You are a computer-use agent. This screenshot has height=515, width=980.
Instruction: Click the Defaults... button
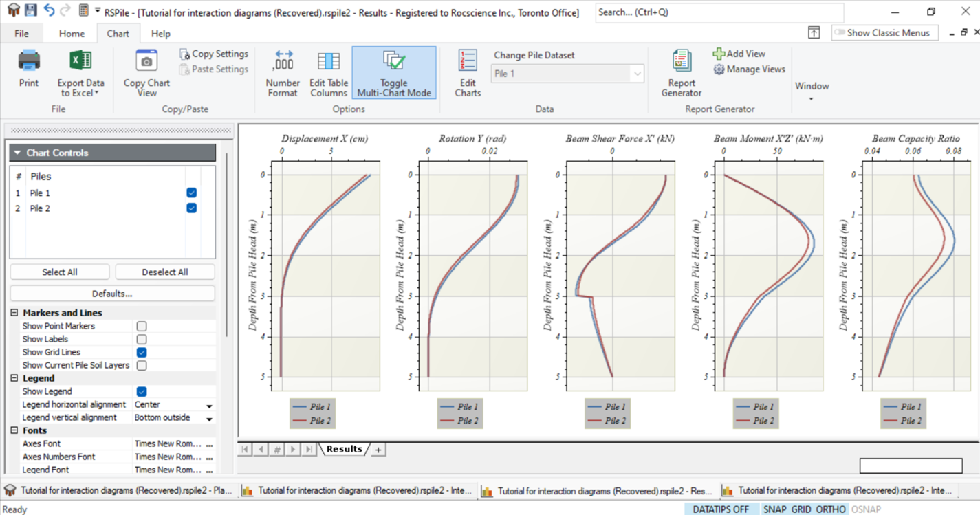pos(112,294)
